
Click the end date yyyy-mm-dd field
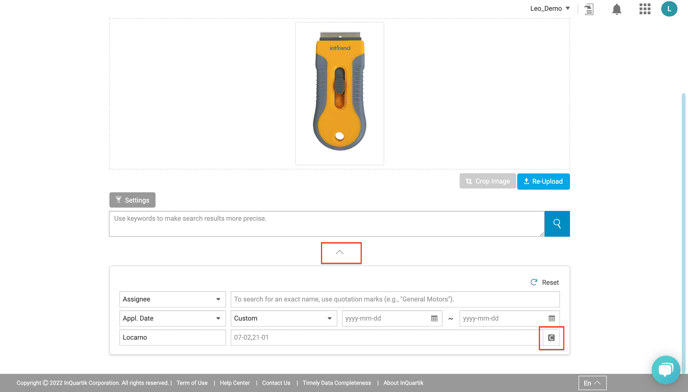tap(509, 319)
